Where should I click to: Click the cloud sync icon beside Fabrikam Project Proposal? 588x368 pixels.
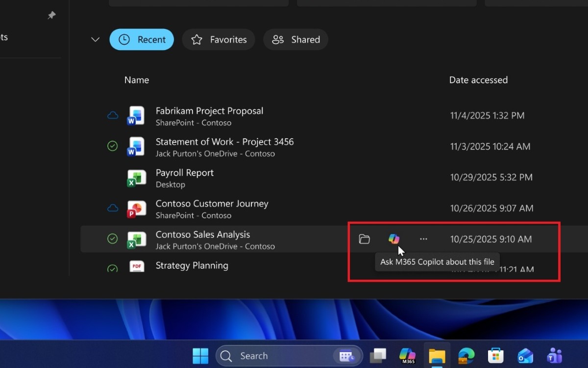click(113, 115)
